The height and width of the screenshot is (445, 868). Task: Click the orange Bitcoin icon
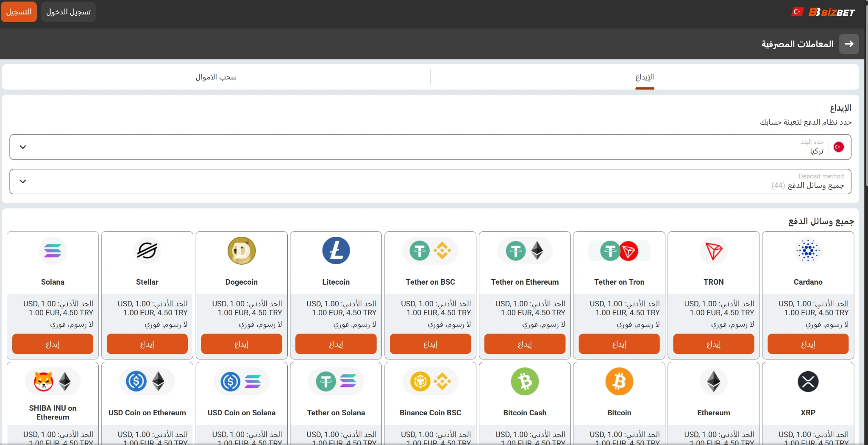619,381
